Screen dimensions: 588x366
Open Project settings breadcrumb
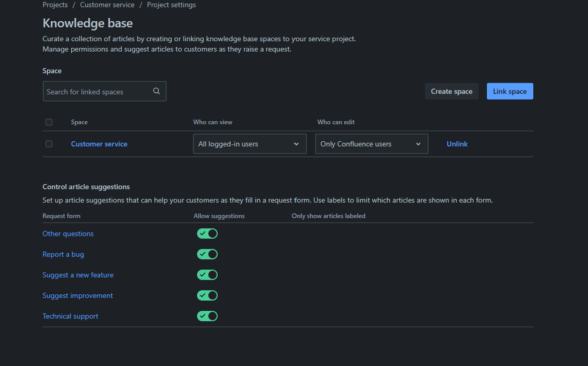pyautogui.click(x=171, y=5)
